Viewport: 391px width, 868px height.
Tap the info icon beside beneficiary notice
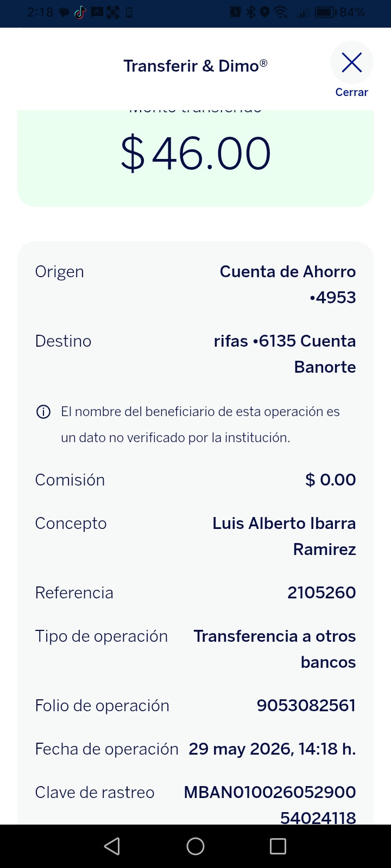(43, 412)
